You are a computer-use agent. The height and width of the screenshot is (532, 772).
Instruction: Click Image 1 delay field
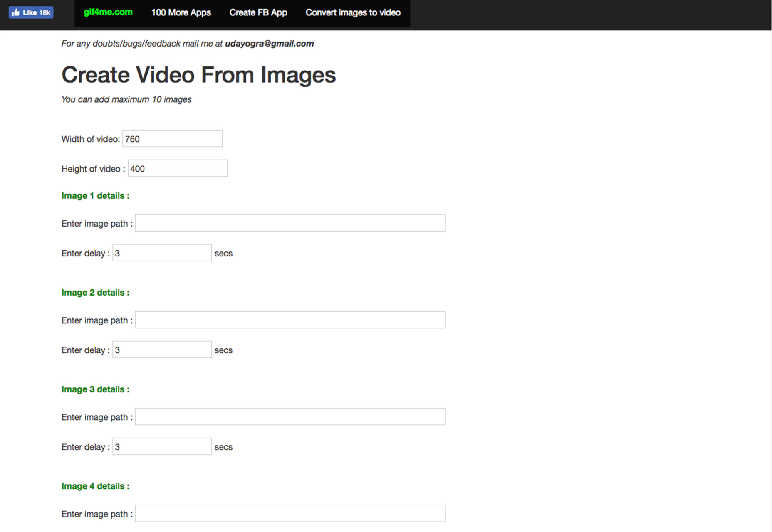pyautogui.click(x=162, y=253)
